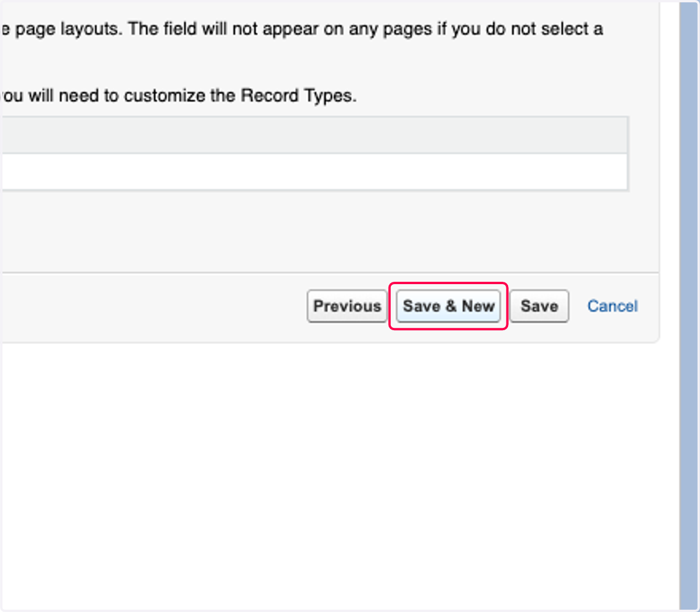The width and height of the screenshot is (700, 612).
Task: Click the empty white page layout row
Action: [314, 172]
